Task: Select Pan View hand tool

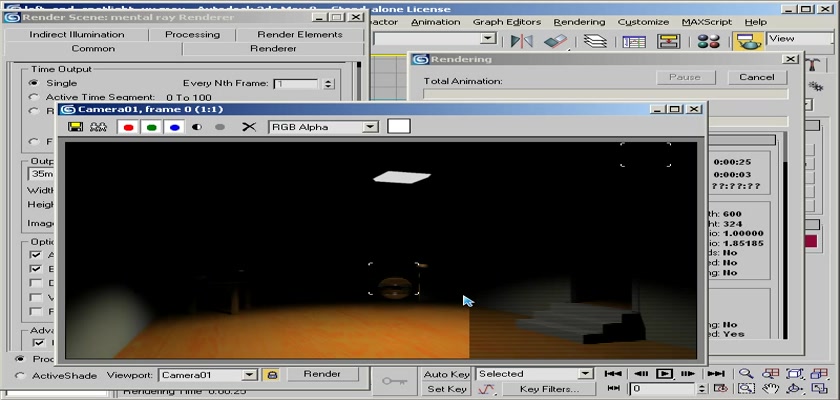Action: click(770, 388)
